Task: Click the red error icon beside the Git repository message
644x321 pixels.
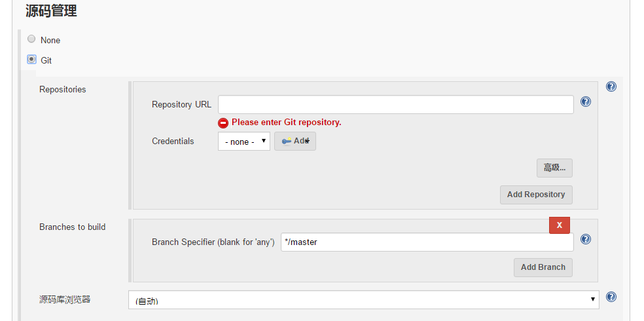Action: pos(223,123)
